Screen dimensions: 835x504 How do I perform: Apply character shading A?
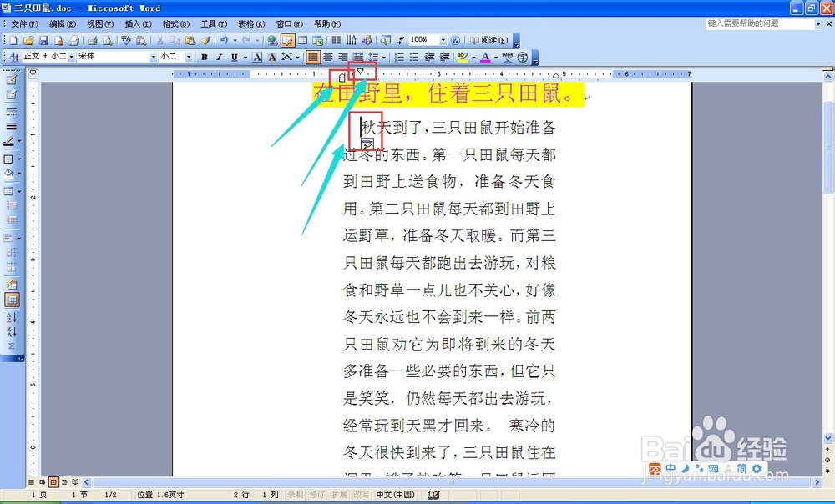pos(272,57)
